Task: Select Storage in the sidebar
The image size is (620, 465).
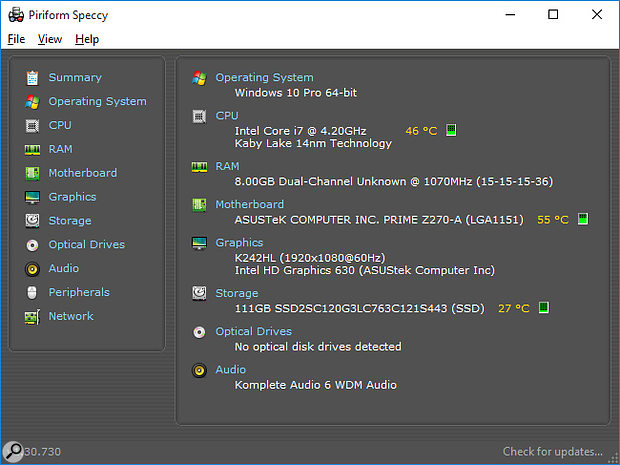Action: (x=70, y=221)
